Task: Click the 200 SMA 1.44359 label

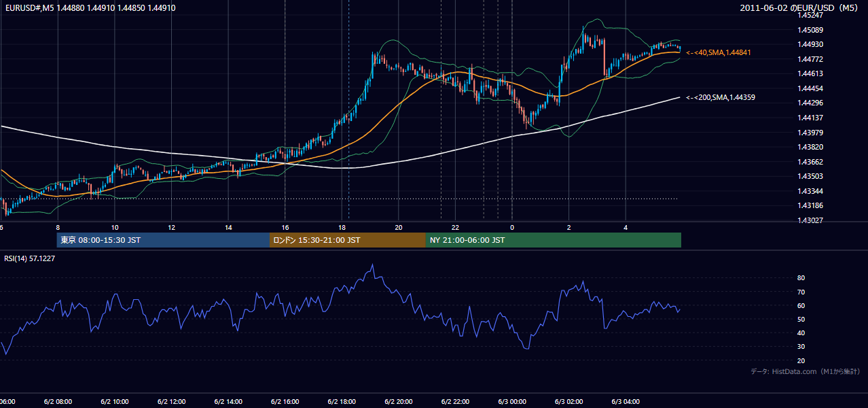Action: 721,97
